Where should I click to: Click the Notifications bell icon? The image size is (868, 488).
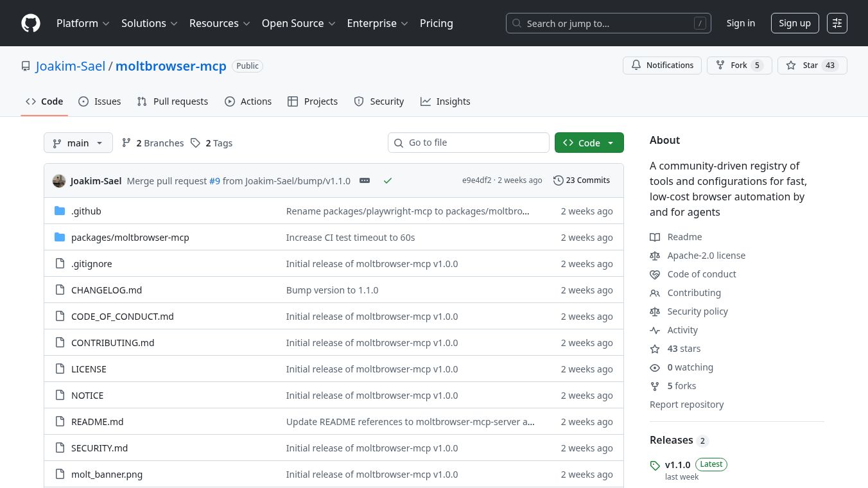pyautogui.click(x=636, y=65)
